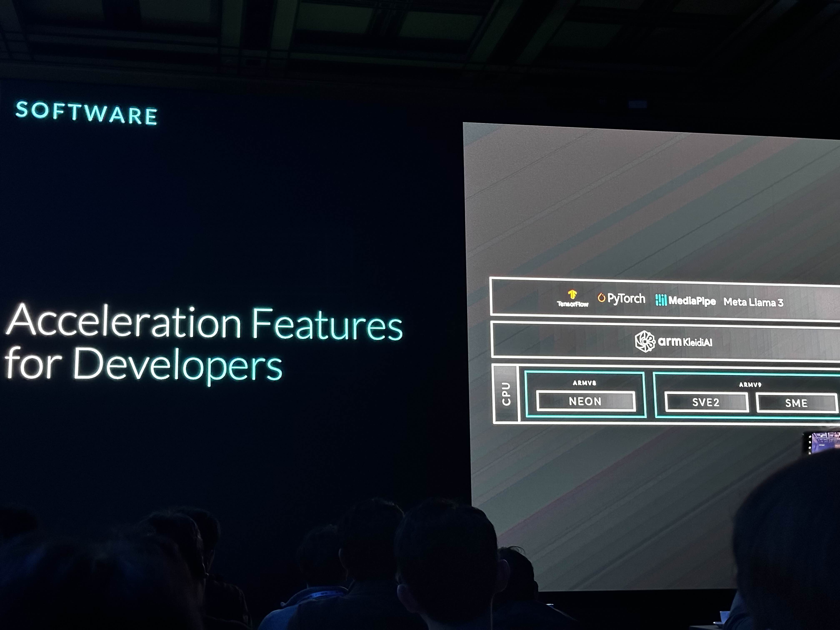The height and width of the screenshot is (630, 840).
Task: Click the PyTorch flame icon
Action: click(x=601, y=298)
